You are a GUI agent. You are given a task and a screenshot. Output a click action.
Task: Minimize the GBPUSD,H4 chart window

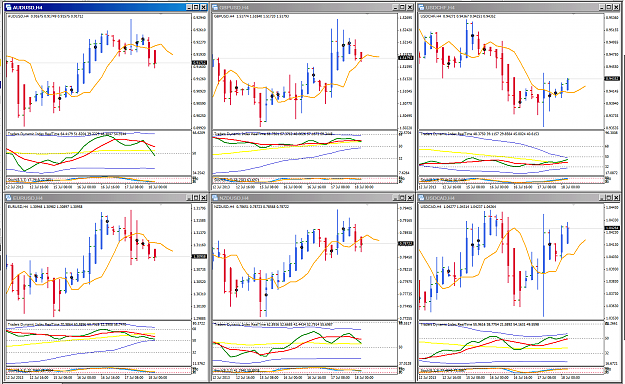(395, 7)
